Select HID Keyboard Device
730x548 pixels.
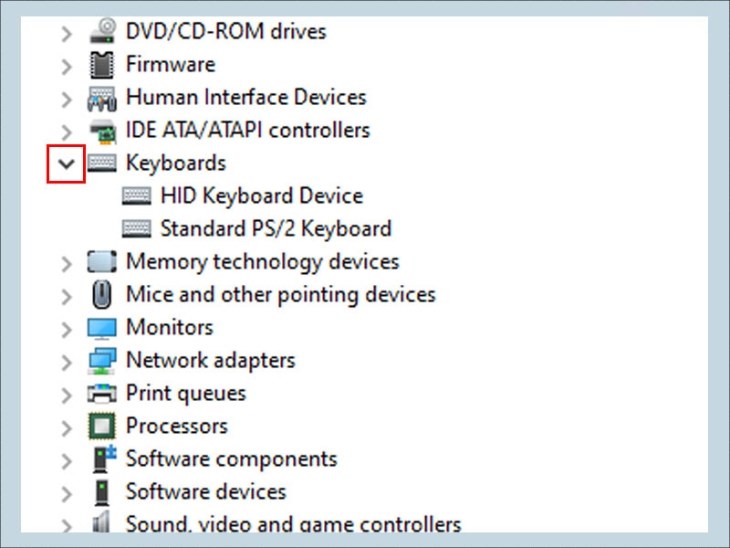pyautogui.click(x=261, y=196)
